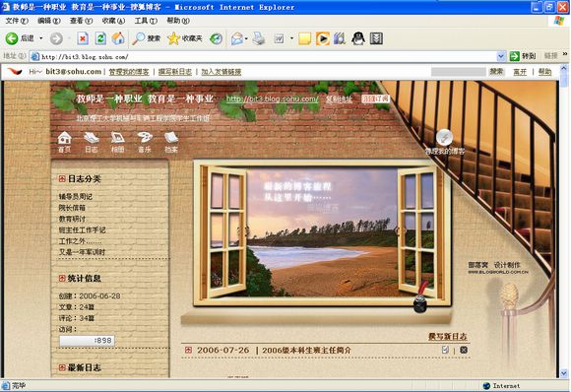571x392 pixels.
Task: Open the blog 首页 home icon
Action: (64, 142)
